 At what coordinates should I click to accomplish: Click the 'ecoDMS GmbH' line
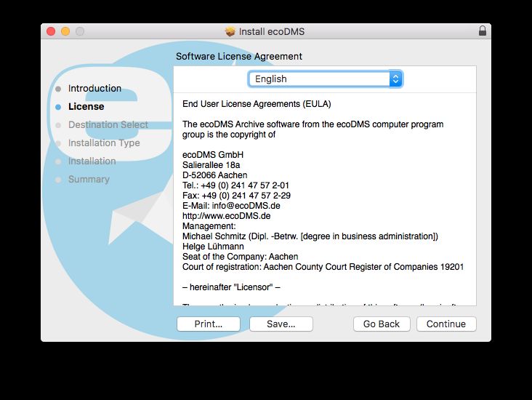pyautogui.click(x=213, y=155)
